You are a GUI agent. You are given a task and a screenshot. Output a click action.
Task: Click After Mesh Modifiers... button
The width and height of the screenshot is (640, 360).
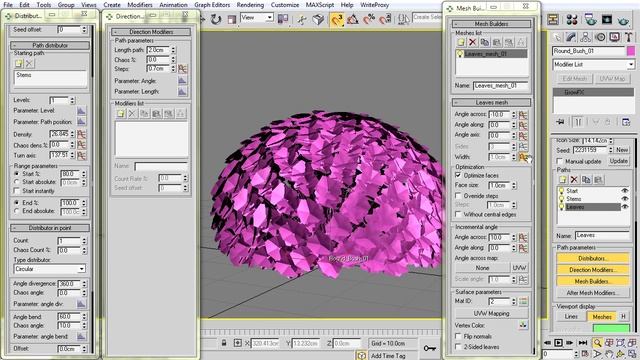point(593,293)
